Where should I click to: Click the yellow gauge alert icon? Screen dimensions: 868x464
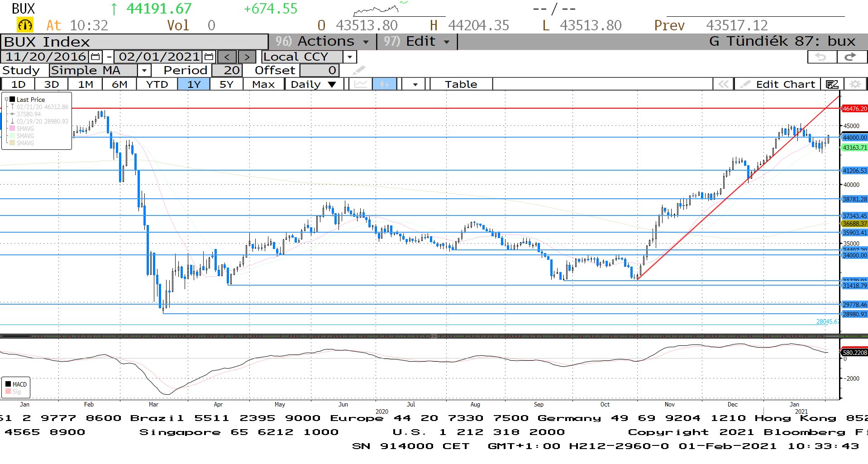25,25
